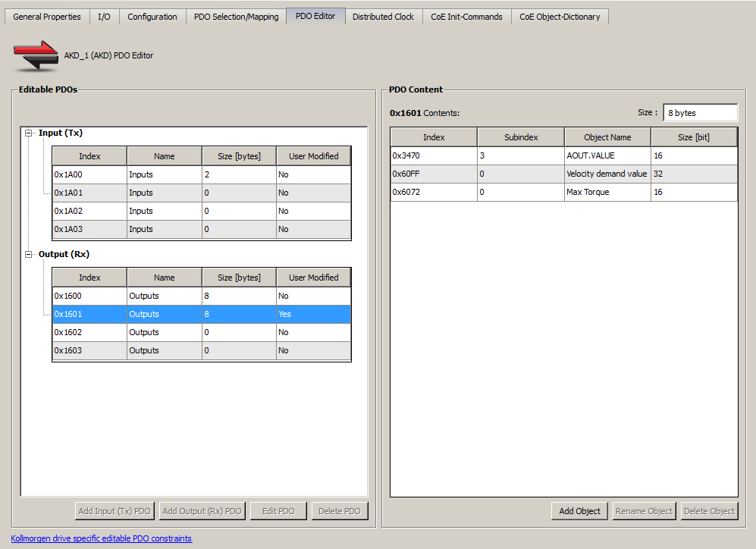Collapse the Output (Rx) tree node
This screenshot has width=756, height=549.
[29, 255]
